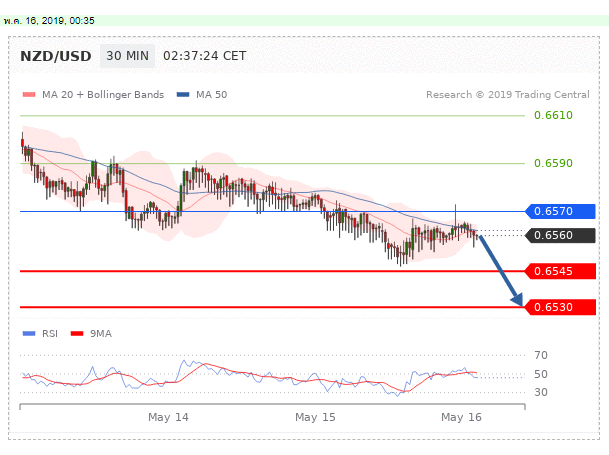This screenshot has width=609, height=455.
Task: Click the RSI 30 level label
Action: click(x=541, y=392)
